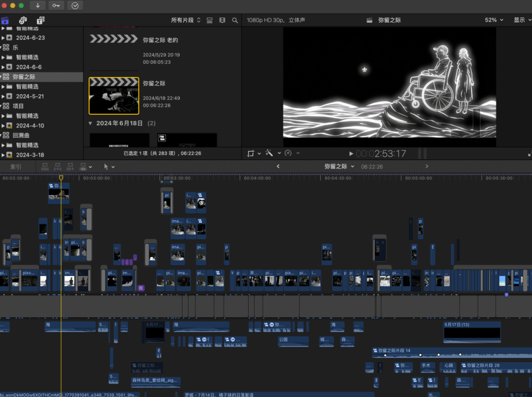Screen dimensions: 532x397
Task: Open clip appearance filmstrip icon
Action: click(x=222, y=20)
